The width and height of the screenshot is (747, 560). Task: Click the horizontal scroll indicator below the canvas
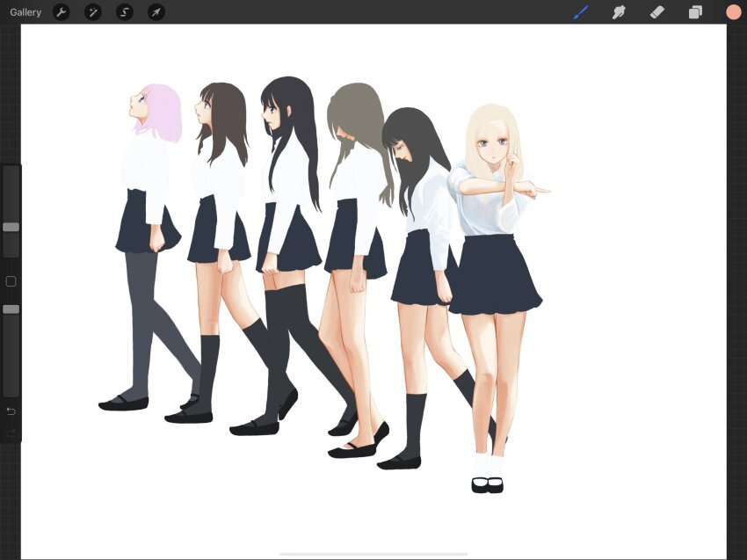(x=373, y=552)
